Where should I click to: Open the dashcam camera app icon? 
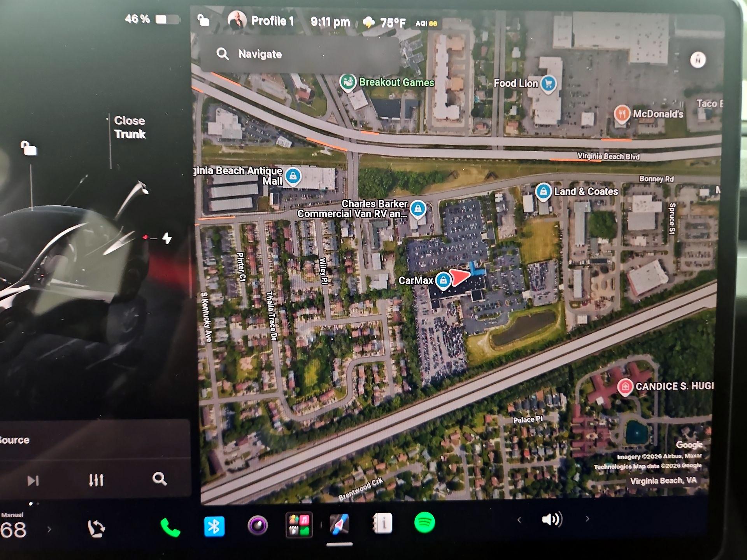pos(258,525)
